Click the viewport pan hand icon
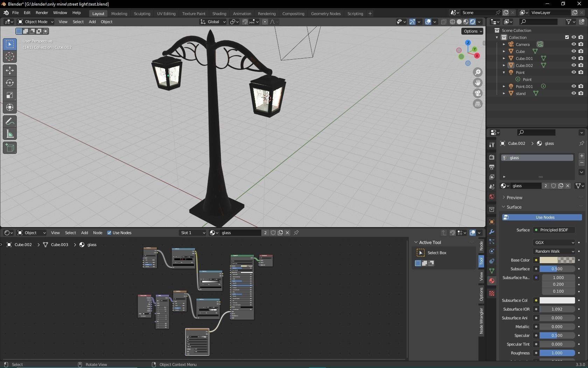The width and height of the screenshot is (588, 368). point(478,83)
